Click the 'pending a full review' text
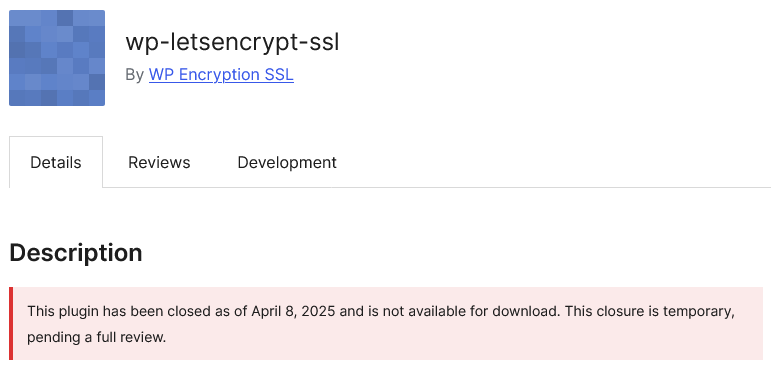The image size is (771, 370). point(96,338)
